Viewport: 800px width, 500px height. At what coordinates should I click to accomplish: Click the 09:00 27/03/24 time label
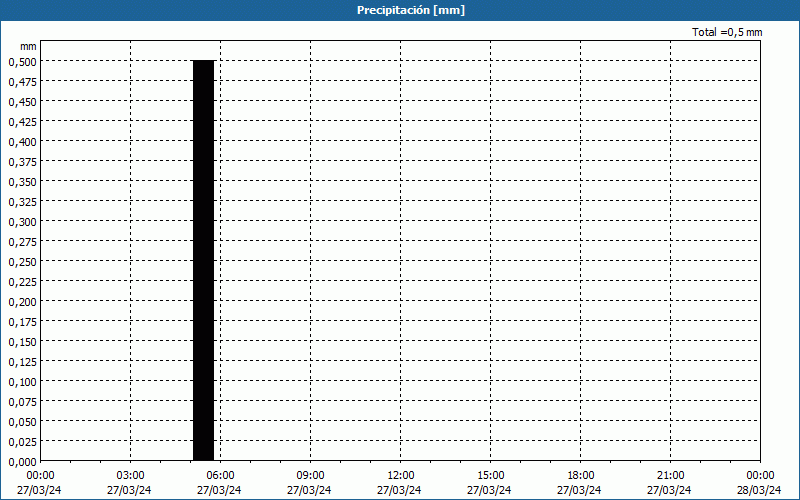tap(309, 483)
